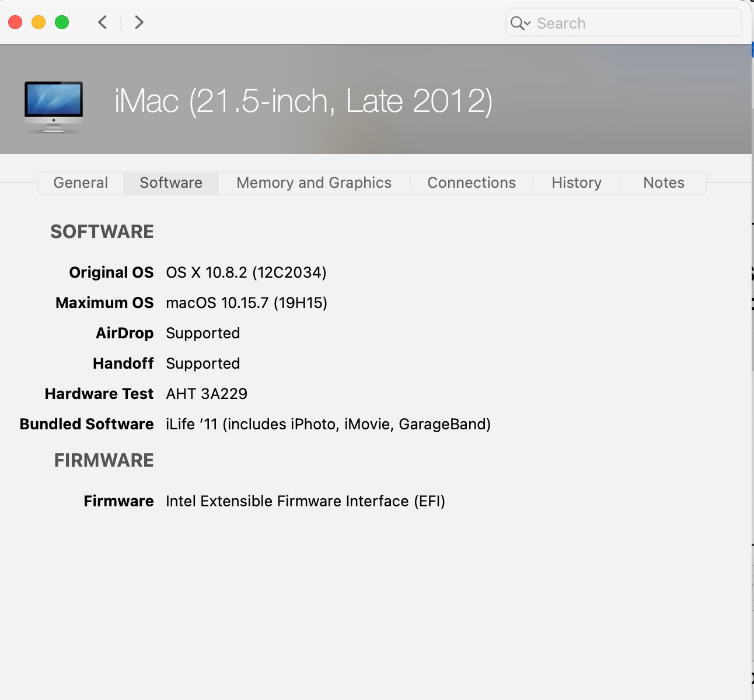754x700 pixels.
Task: Click the title 'iMac (21.5-inch, Late 2012)'
Action: click(x=303, y=101)
